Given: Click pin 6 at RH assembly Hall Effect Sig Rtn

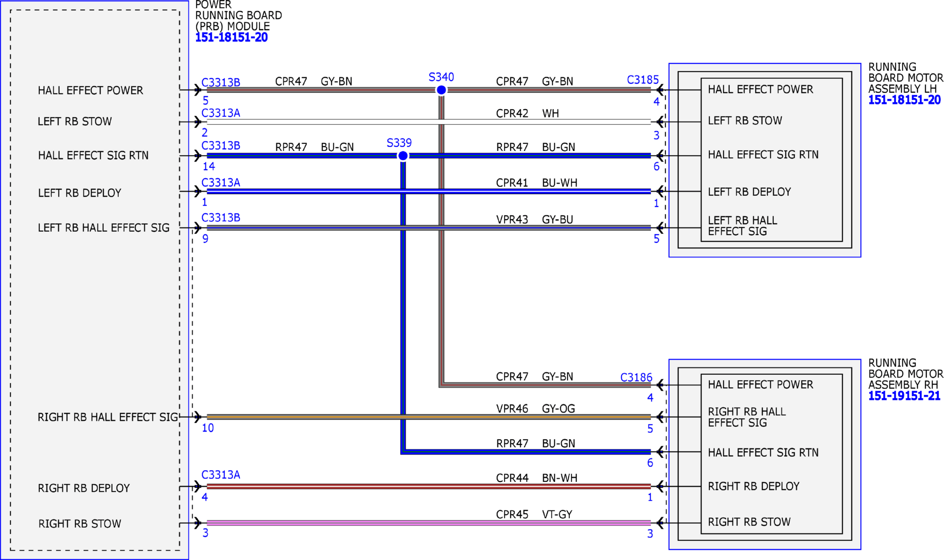Looking at the screenshot, I should [x=650, y=463].
